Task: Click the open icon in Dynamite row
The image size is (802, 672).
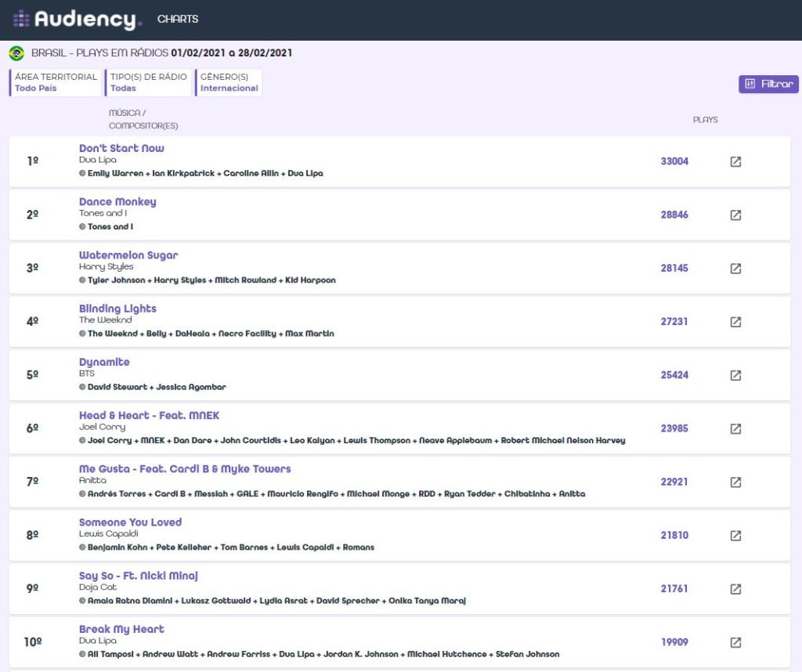Action: point(735,375)
